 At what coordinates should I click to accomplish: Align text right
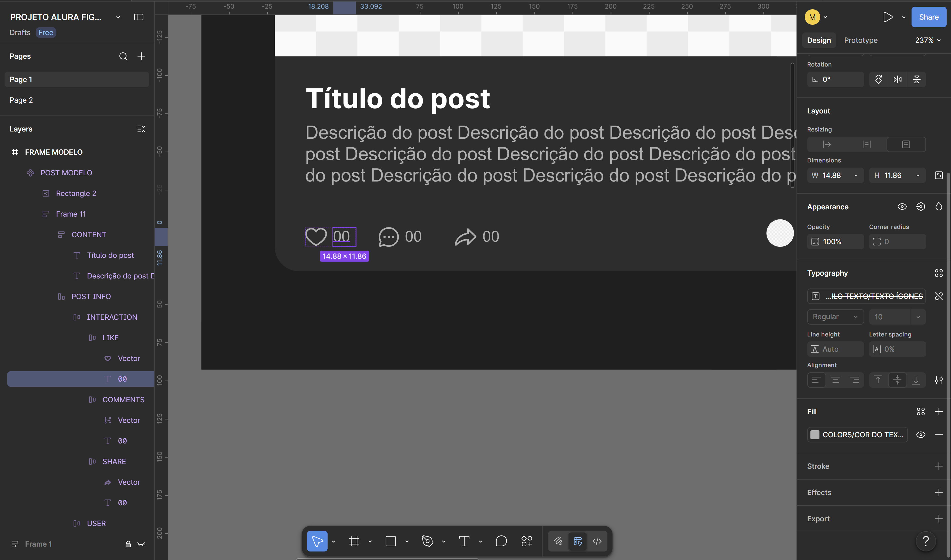(x=855, y=380)
